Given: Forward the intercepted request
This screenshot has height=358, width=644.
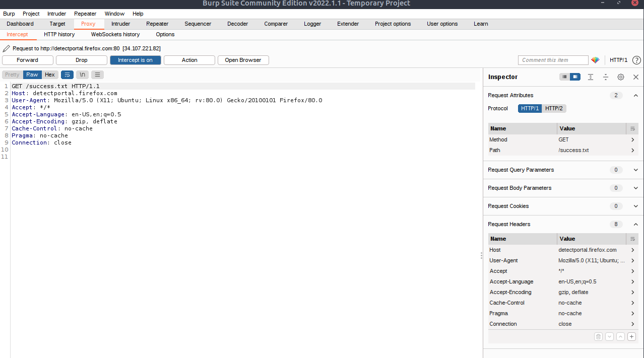Looking at the screenshot, I should tap(27, 60).
